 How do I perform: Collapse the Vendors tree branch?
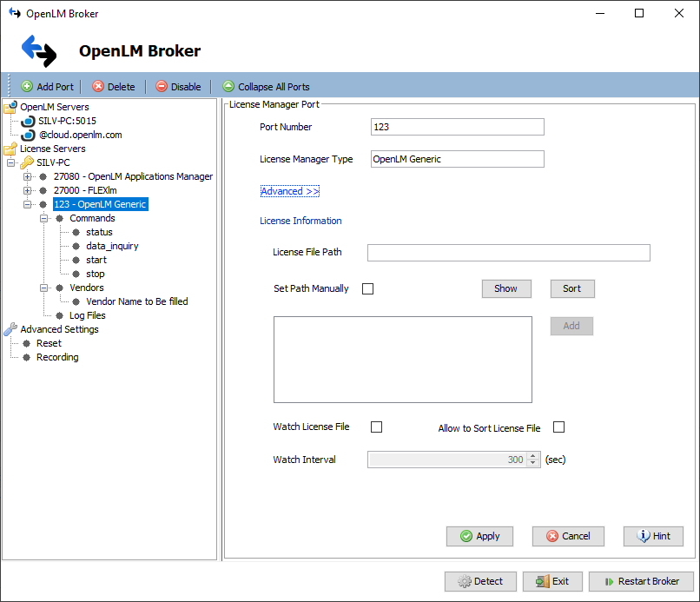(x=44, y=288)
